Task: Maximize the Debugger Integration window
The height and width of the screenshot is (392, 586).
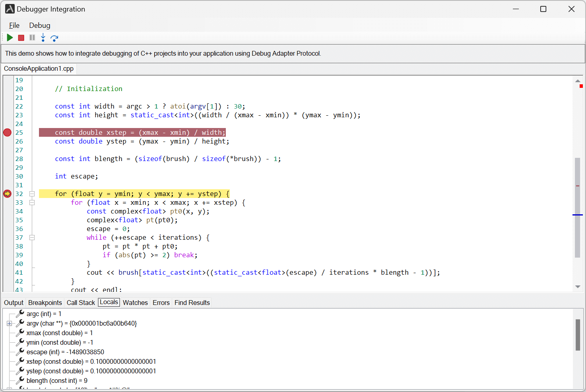Action: 543,9
